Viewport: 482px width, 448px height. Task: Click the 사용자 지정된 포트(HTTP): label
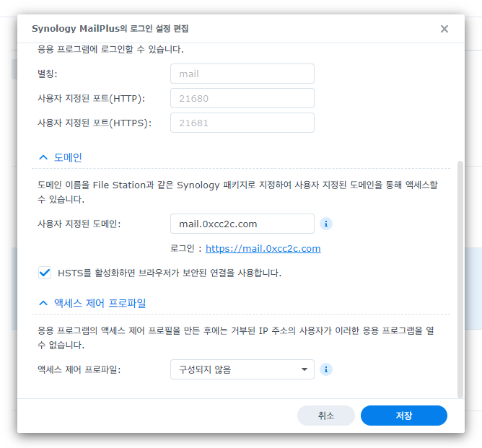pyautogui.click(x=91, y=98)
